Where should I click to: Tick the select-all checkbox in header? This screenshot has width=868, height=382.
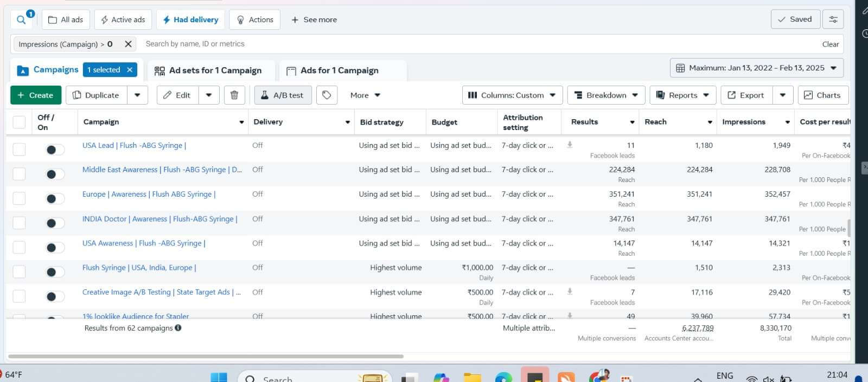tap(19, 122)
